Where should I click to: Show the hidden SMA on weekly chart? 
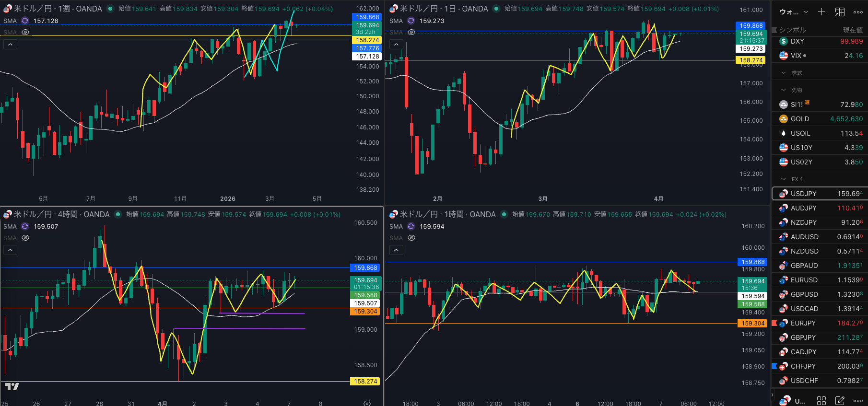pos(25,32)
